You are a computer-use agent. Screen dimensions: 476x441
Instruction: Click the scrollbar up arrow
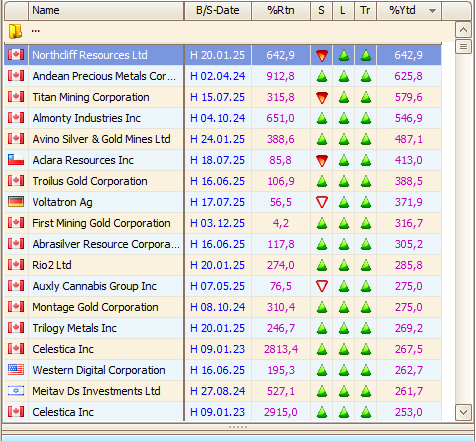point(463,30)
